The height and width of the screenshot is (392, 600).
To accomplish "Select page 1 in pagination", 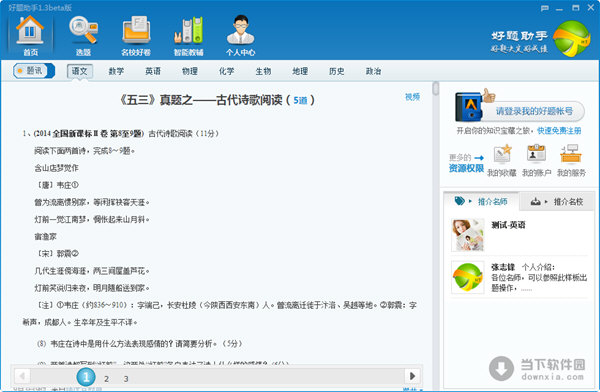I will [x=86, y=377].
